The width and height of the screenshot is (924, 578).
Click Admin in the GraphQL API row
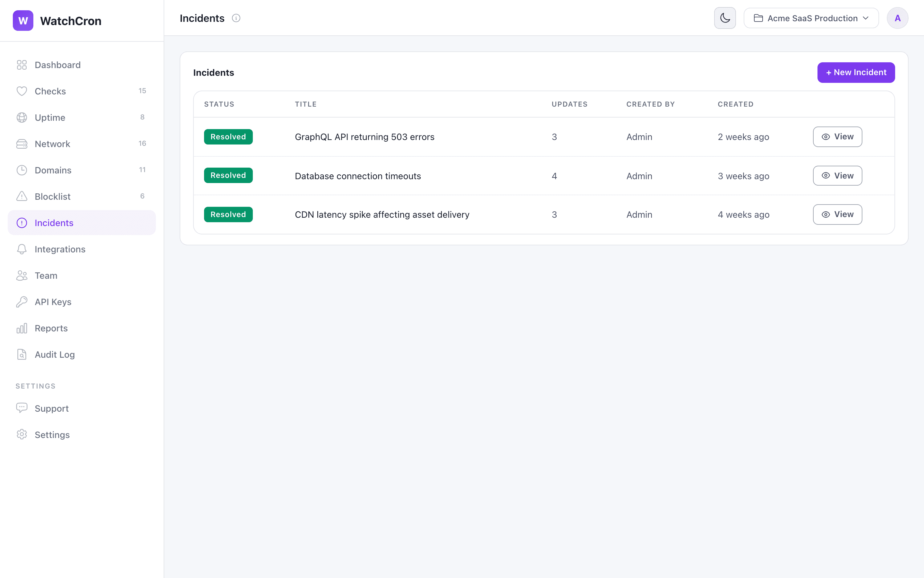coord(639,137)
